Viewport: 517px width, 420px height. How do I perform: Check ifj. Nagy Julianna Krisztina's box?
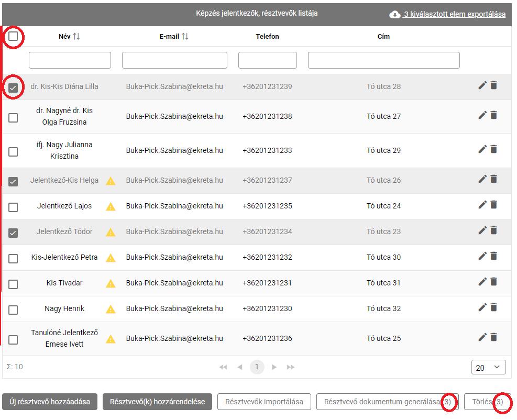tap(13, 152)
